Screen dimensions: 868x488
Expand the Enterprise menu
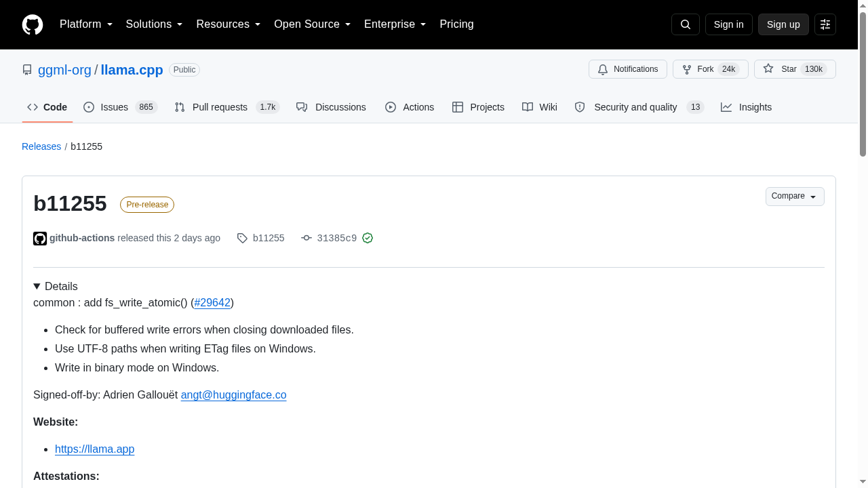[395, 24]
